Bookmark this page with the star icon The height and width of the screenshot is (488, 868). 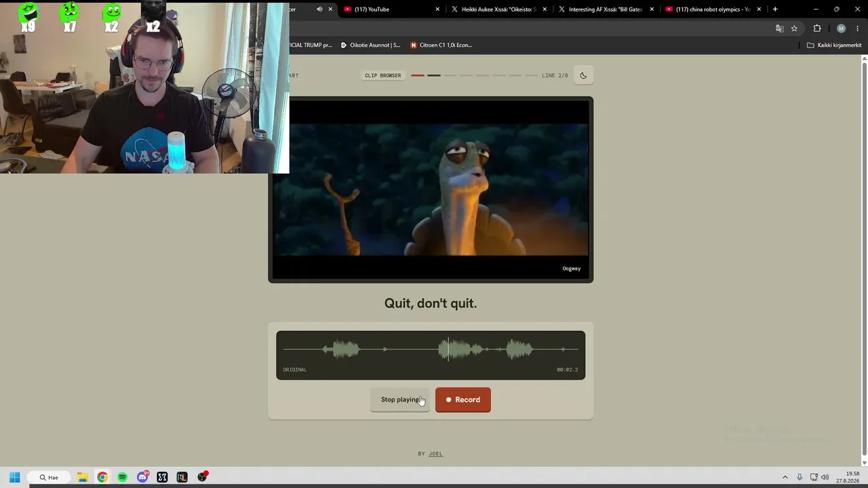pos(794,28)
